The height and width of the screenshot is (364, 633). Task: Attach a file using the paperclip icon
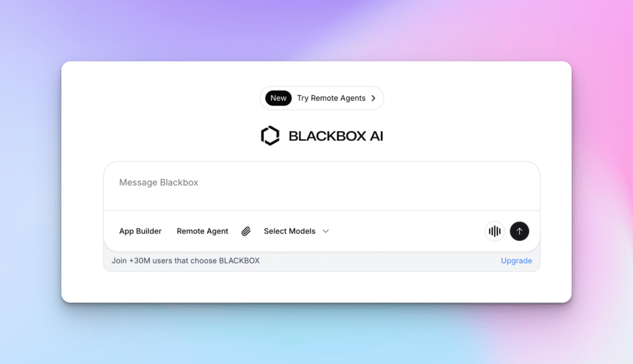coord(246,231)
